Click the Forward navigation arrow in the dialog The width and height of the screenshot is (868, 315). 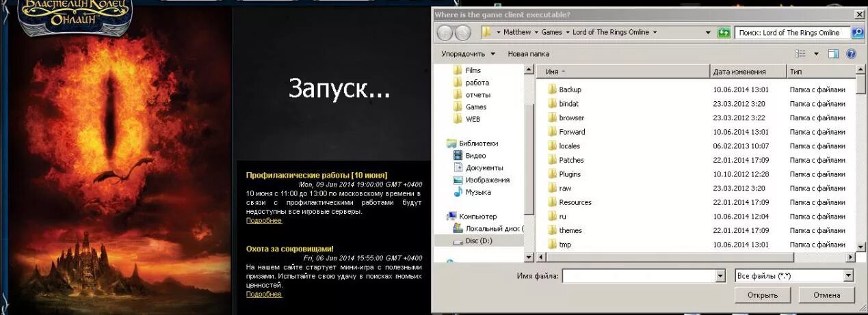click(x=462, y=32)
